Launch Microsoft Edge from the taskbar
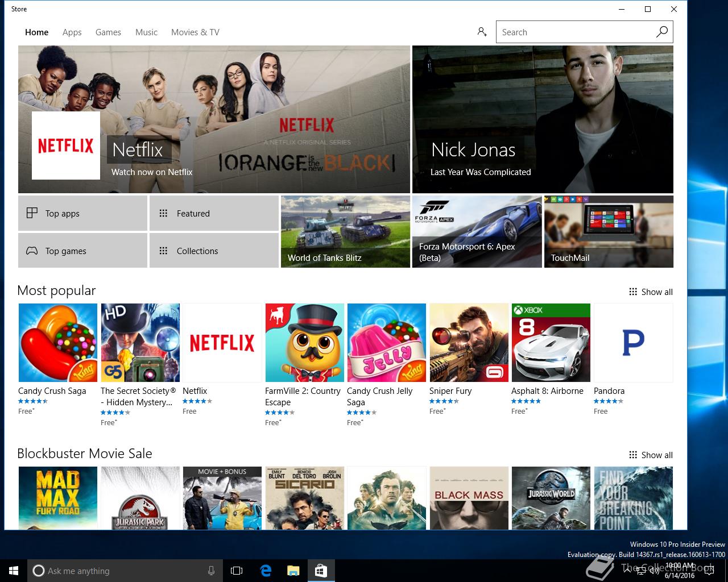 click(266, 571)
